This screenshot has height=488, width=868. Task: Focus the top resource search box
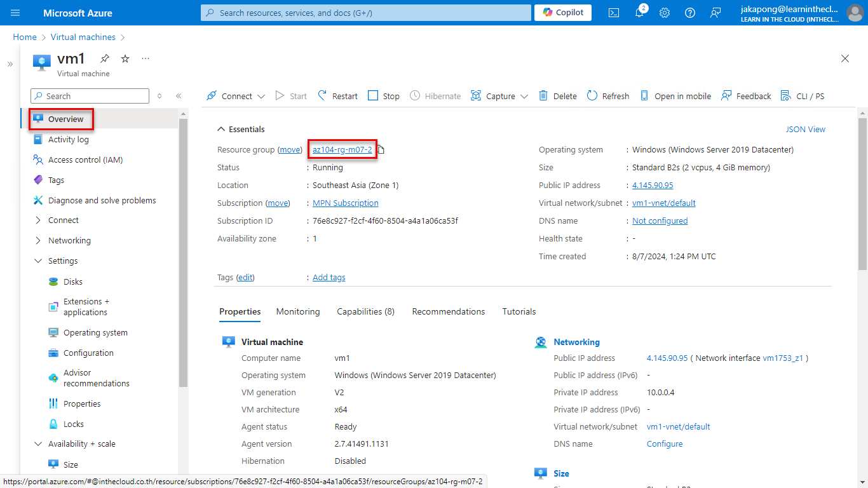pos(366,13)
